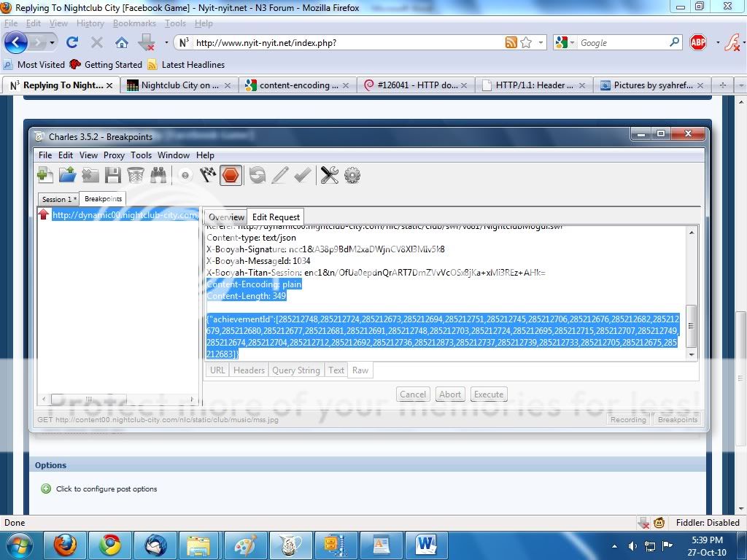Click the request editor's scroll-down arrow
Screen dimensions: 747x560
coord(692,355)
